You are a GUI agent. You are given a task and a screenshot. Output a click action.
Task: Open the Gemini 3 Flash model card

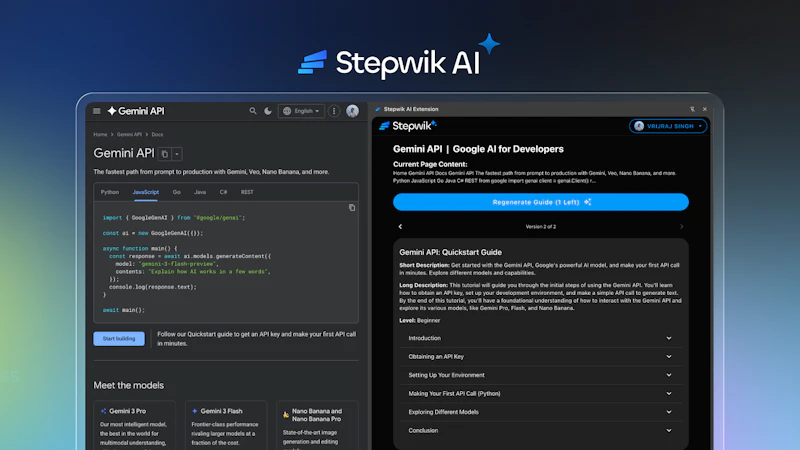click(226, 426)
